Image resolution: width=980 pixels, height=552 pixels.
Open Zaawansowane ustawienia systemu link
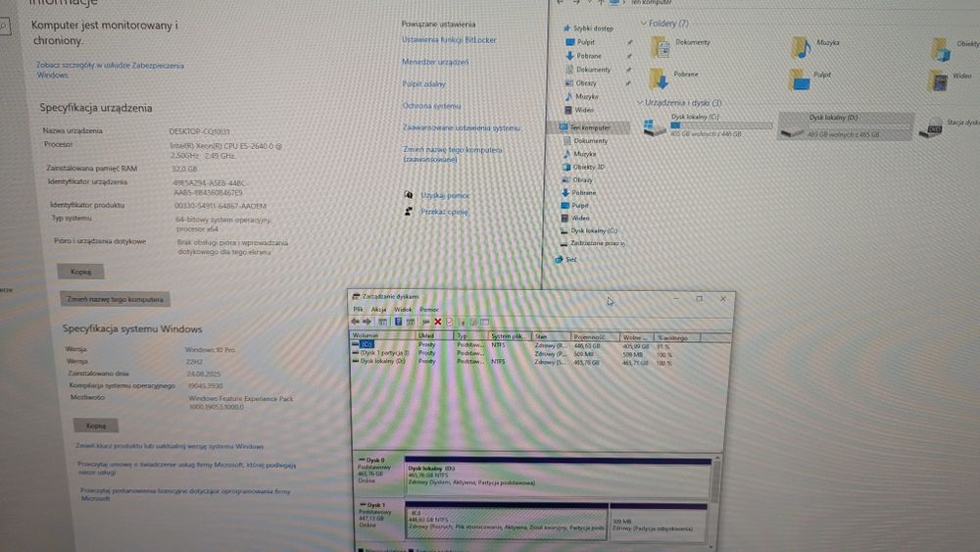pos(462,127)
